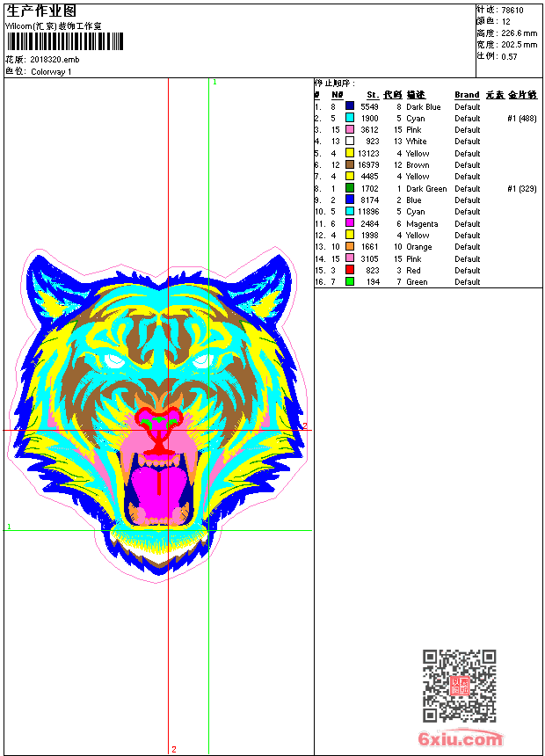Pick the Brown swatch in row 12
Image resolution: width=545 pixels, height=756 pixels.
point(350,164)
